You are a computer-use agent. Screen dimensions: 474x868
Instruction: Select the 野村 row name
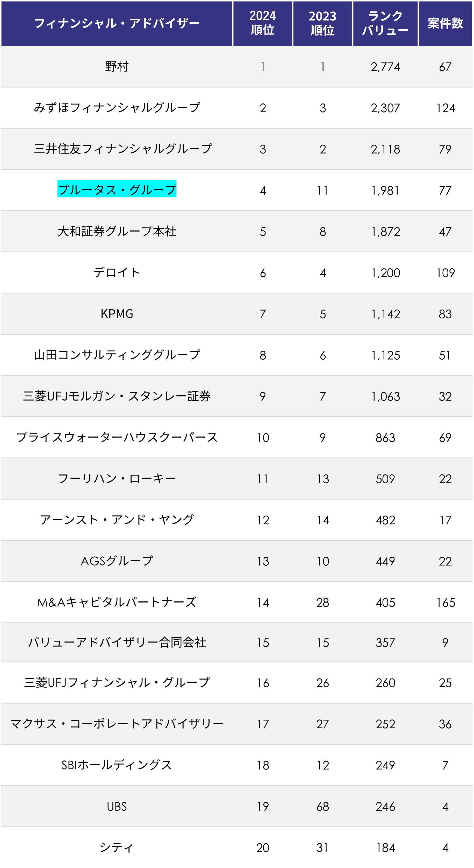click(x=117, y=66)
